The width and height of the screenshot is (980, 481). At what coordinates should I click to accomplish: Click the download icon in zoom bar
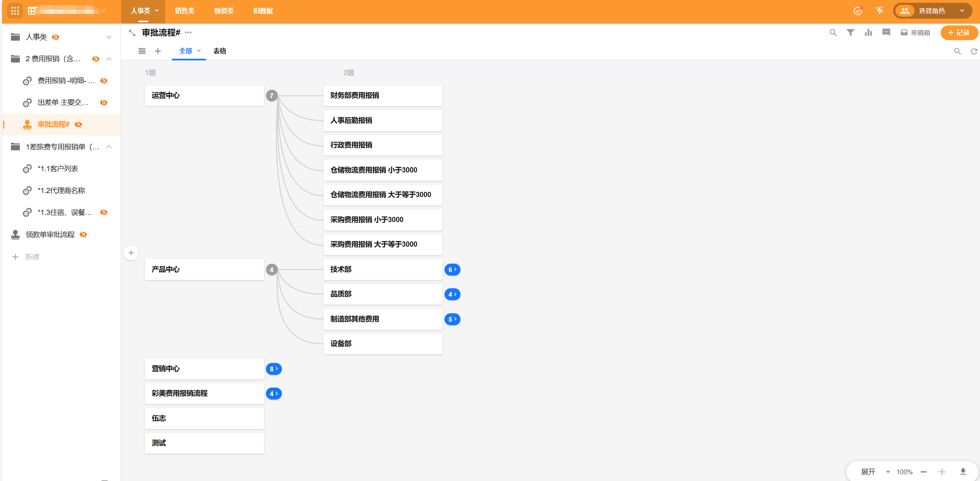tap(963, 471)
